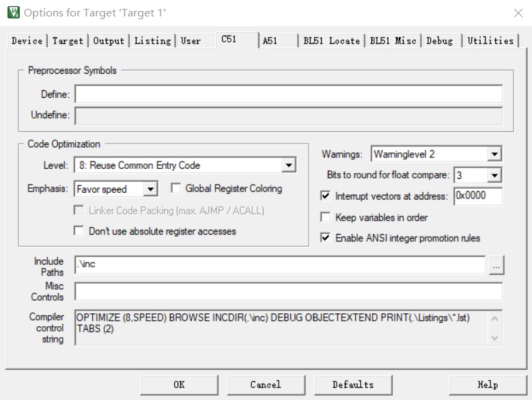Viewport: 532px width, 400px height.
Task: Toggle Don't use absolute register accesses
Action: click(x=79, y=231)
